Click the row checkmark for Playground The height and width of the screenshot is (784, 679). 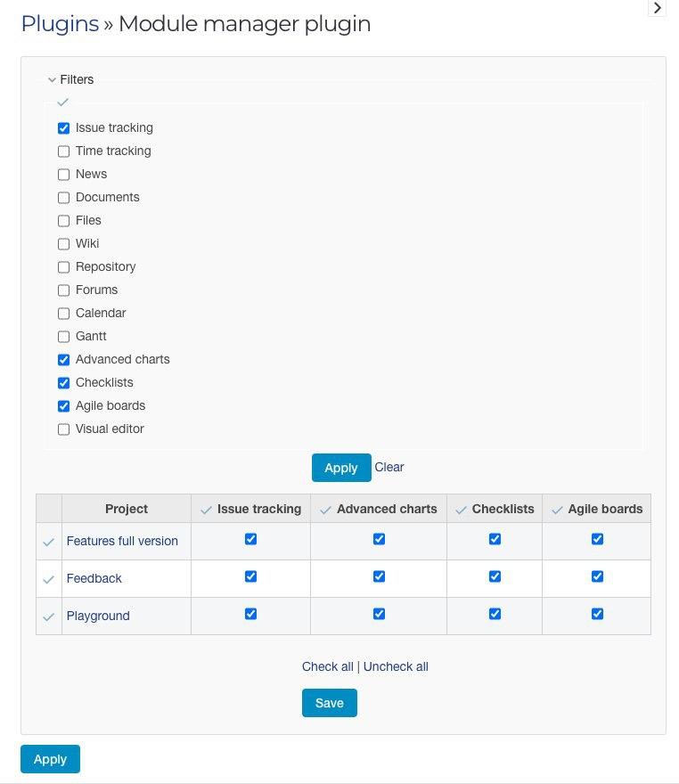[49, 614]
